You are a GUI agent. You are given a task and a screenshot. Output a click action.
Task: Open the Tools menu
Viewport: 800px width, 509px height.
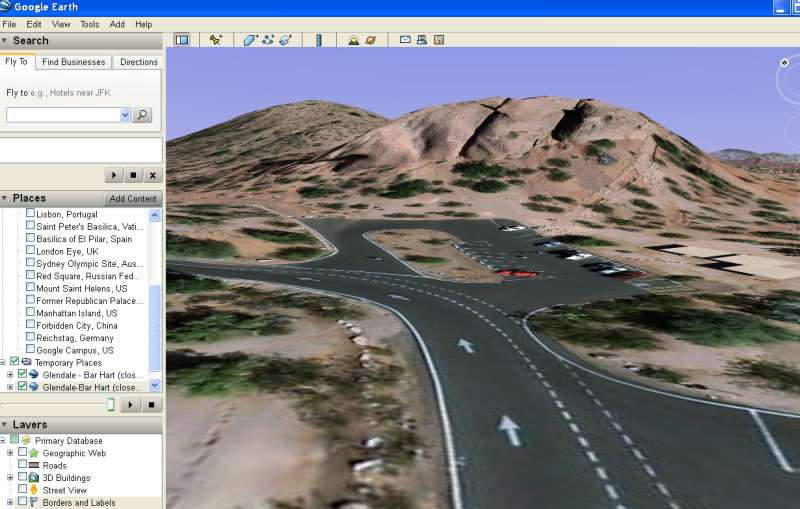[x=90, y=24]
